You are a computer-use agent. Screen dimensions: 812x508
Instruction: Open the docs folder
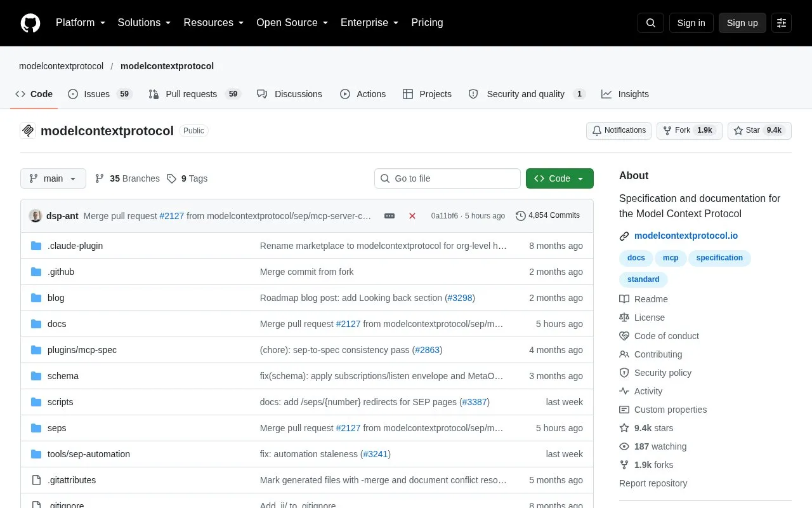(56, 324)
